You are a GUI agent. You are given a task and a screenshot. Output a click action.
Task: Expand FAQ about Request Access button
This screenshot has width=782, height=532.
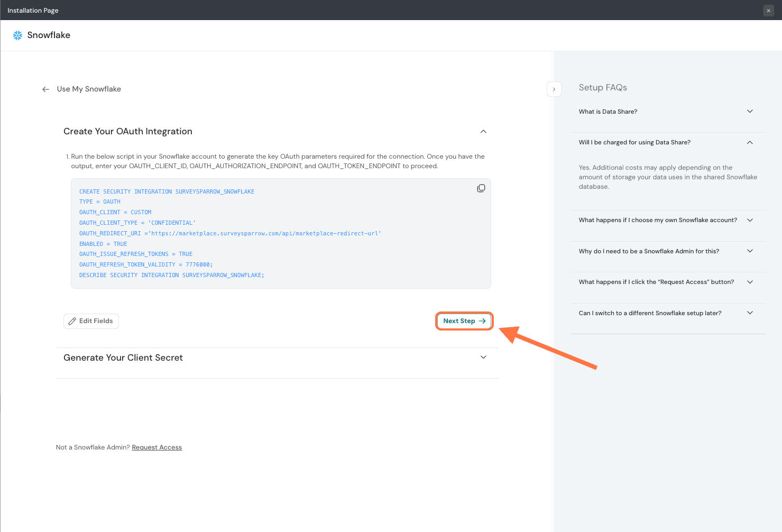(749, 282)
